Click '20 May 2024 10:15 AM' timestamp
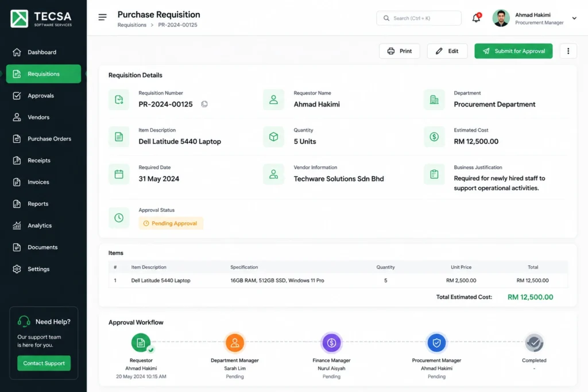Viewport: 588px width, 392px height. [x=141, y=377]
